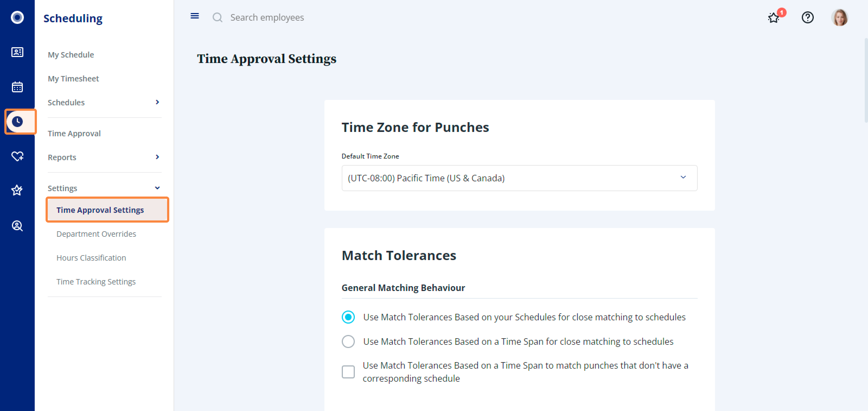Open the help question mark icon

(807, 17)
